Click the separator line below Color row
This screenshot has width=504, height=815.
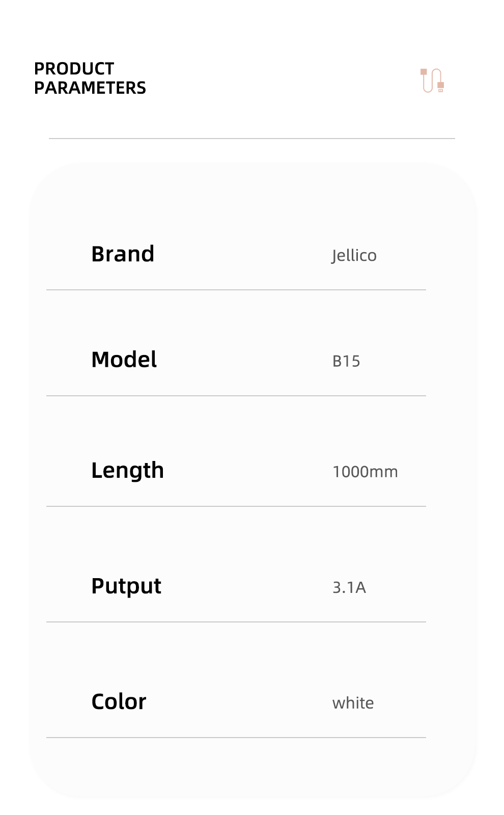236,738
